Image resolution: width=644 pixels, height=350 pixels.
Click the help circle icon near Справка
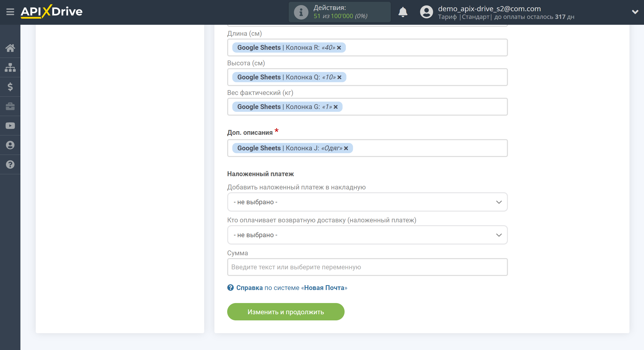230,288
